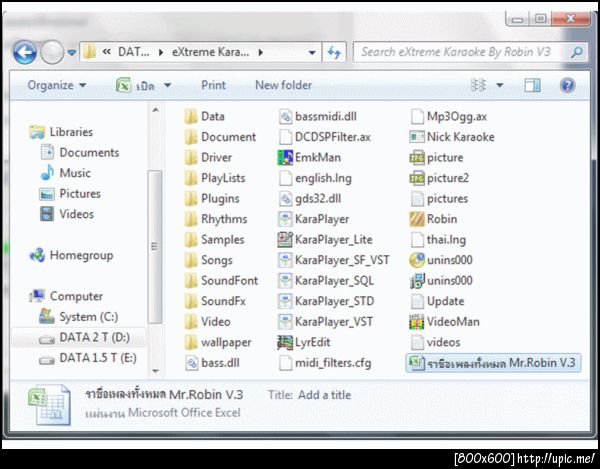600x469 pixels.
Task: Expand the arrow after eXtreme Kara... breadcrumb
Action: tap(261, 52)
